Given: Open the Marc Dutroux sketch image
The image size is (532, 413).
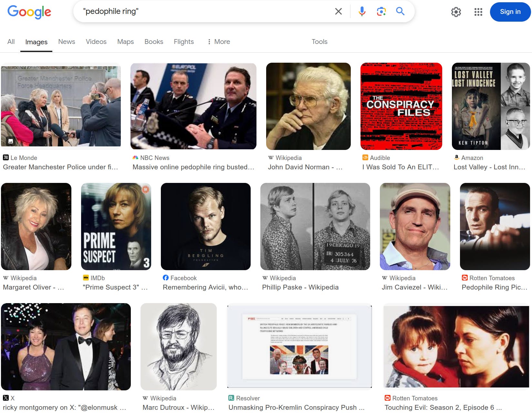Looking at the screenshot, I should (179, 347).
